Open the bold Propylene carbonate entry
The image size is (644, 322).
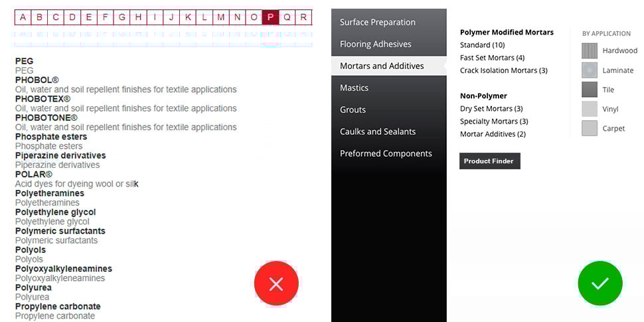coord(58,307)
